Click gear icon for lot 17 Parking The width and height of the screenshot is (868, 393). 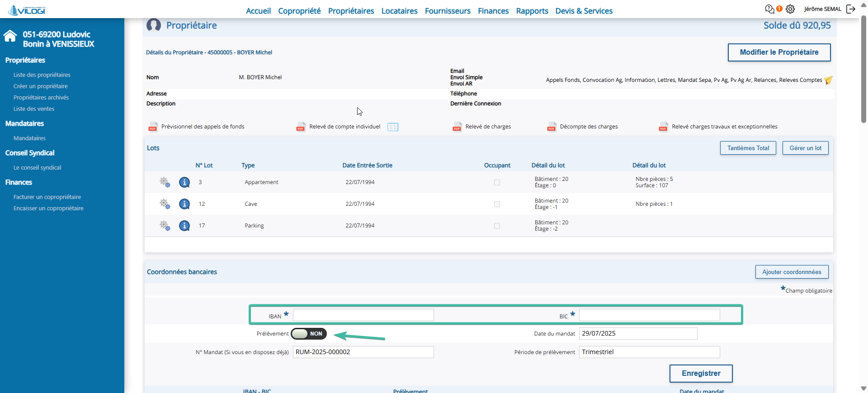click(165, 226)
